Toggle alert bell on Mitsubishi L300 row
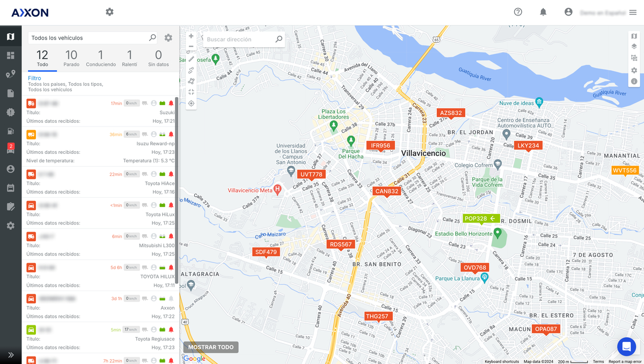Viewport: 644px width, 364px height. tap(171, 236)
